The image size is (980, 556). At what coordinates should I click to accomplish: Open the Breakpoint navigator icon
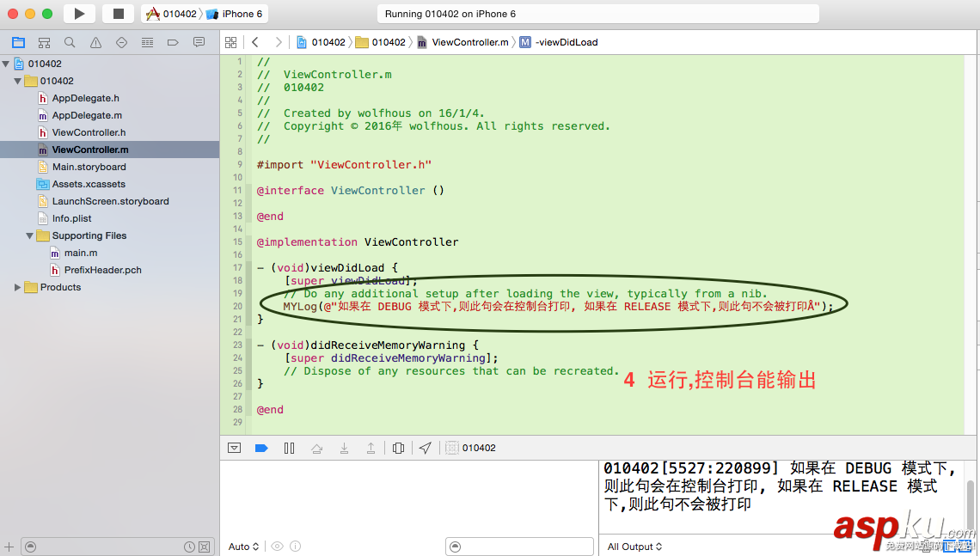[x=173, y=41]
